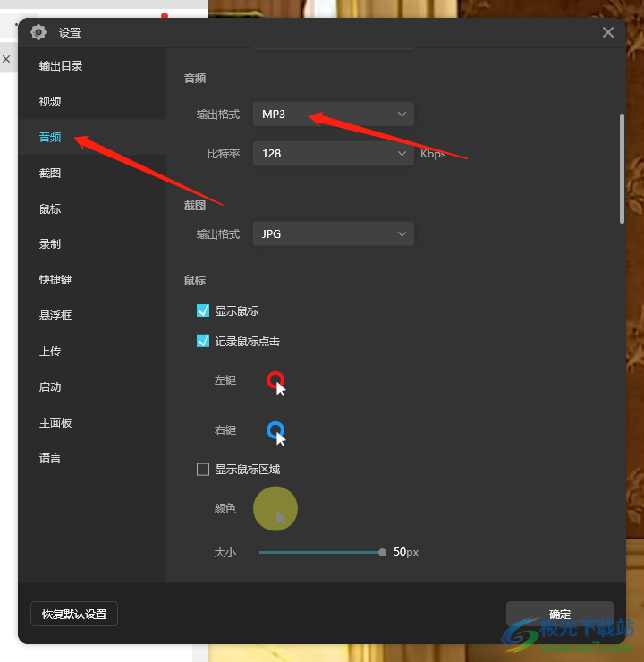Screen dimensions: 644x662
Task: Select 快捷键 in the sidebar
Action: pos(55,279)
